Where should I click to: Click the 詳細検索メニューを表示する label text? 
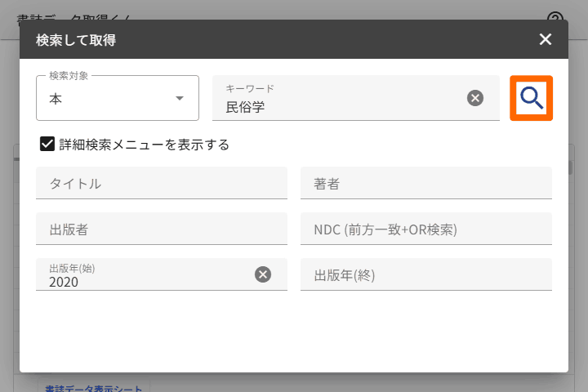coord(144,145)
